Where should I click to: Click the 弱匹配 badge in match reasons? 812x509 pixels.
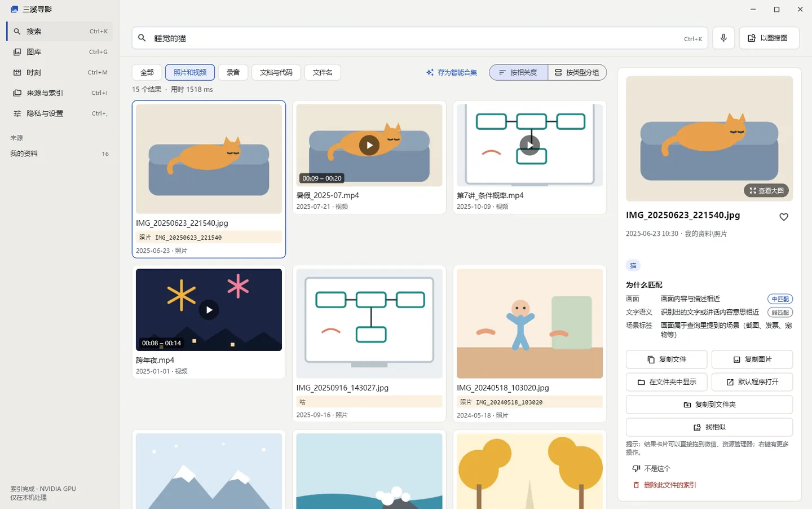(x=780, y=312)
